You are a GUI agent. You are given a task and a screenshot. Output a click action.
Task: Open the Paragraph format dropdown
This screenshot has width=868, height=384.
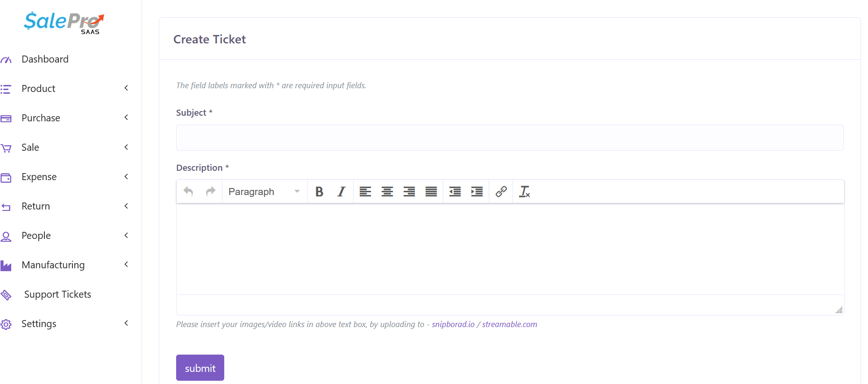(x=264, y=192)
